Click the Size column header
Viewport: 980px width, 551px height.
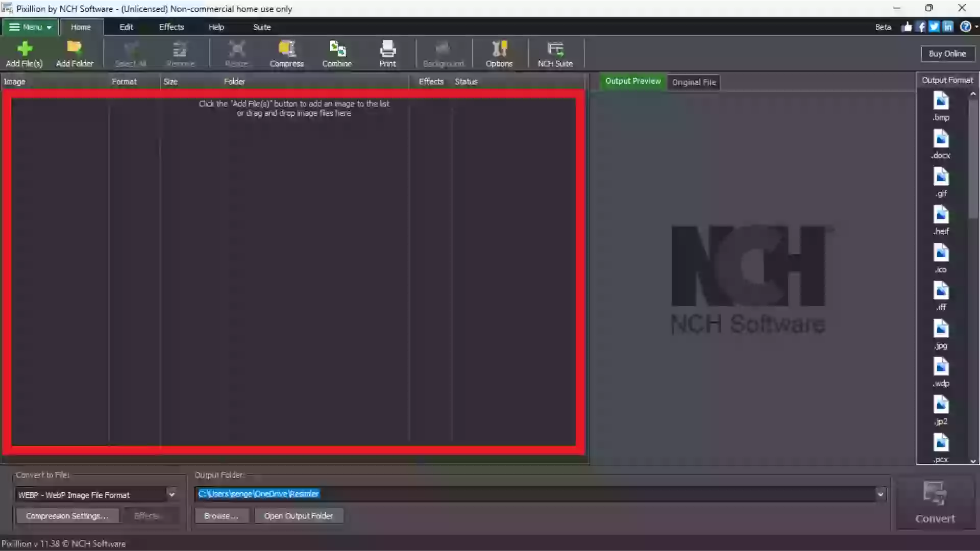tap(191, 82)
